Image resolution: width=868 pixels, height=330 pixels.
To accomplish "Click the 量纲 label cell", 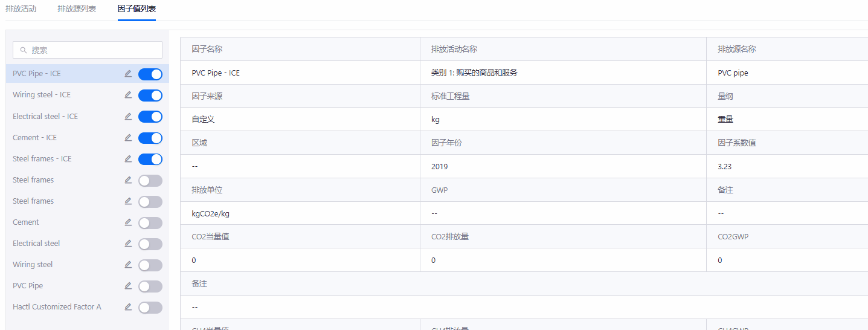I will 787,96.
